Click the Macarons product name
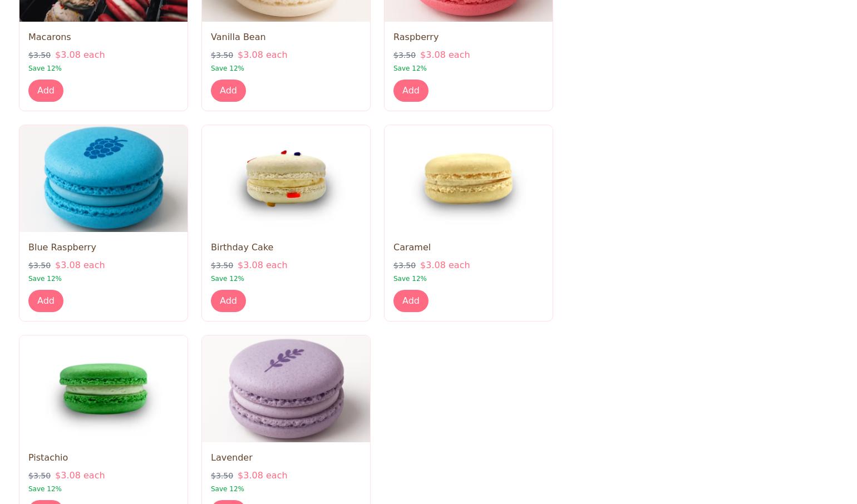Screen dimensions: 857x504 (x=50, y=37)
